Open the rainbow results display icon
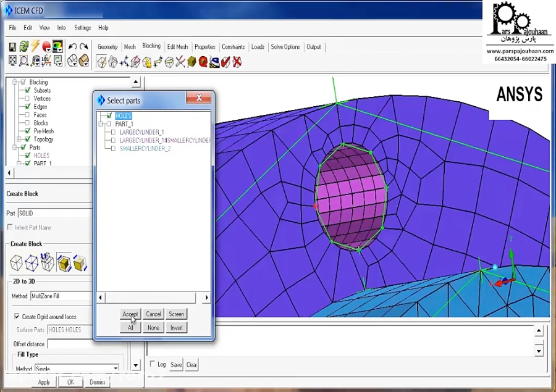Screen dimensions: 556x392 click(x=58, y=46)
